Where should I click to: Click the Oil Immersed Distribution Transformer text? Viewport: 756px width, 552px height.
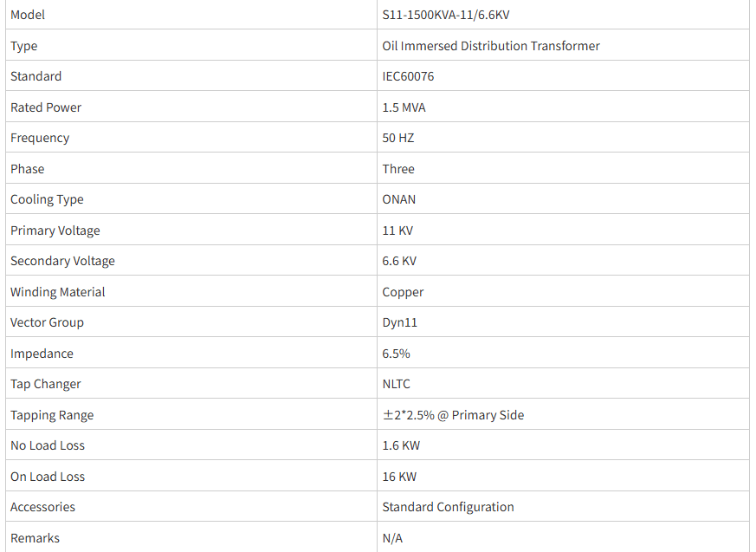(x=491, y=46)
